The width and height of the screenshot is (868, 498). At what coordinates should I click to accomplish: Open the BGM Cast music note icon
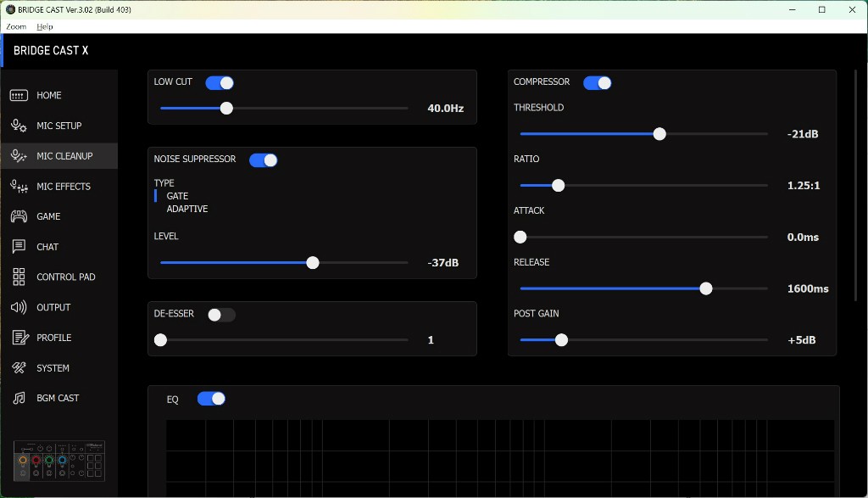pyautogui.click(x=19, y=398)
